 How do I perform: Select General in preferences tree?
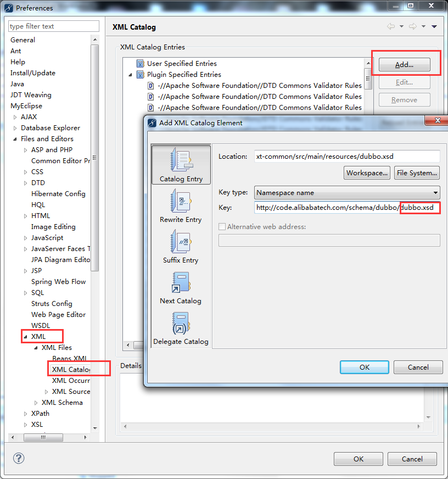coord(23,40)
